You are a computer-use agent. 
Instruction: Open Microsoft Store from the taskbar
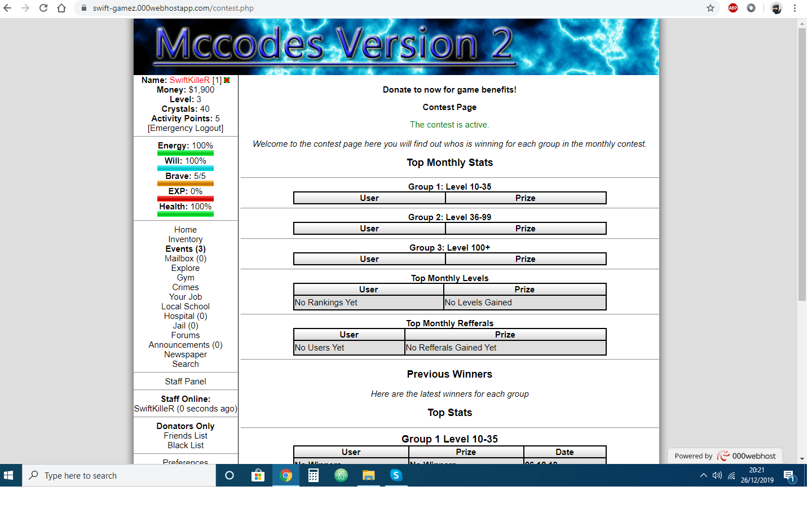pos(258,475)
